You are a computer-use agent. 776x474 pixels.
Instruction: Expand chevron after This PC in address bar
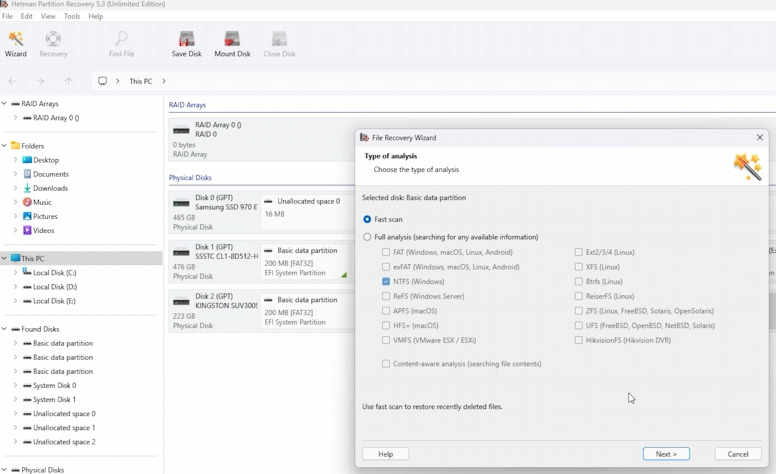pos(164,81)
